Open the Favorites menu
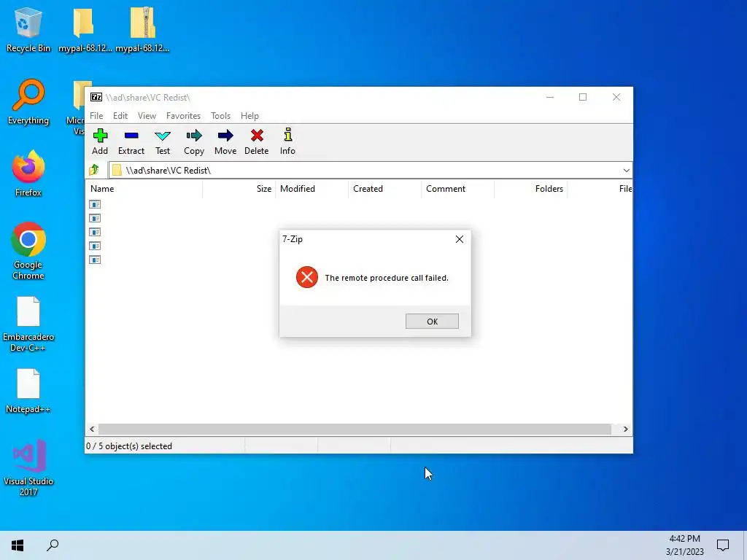 click(183, 116)
